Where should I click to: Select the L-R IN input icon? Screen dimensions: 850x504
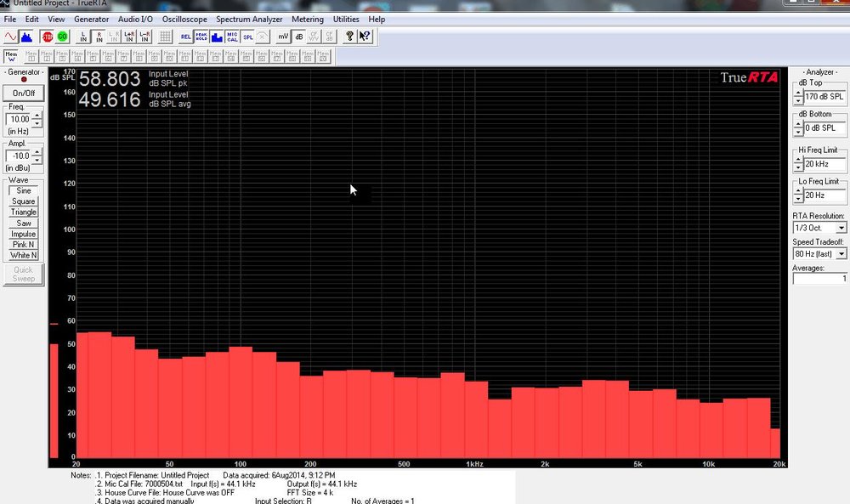click(144, 37)
